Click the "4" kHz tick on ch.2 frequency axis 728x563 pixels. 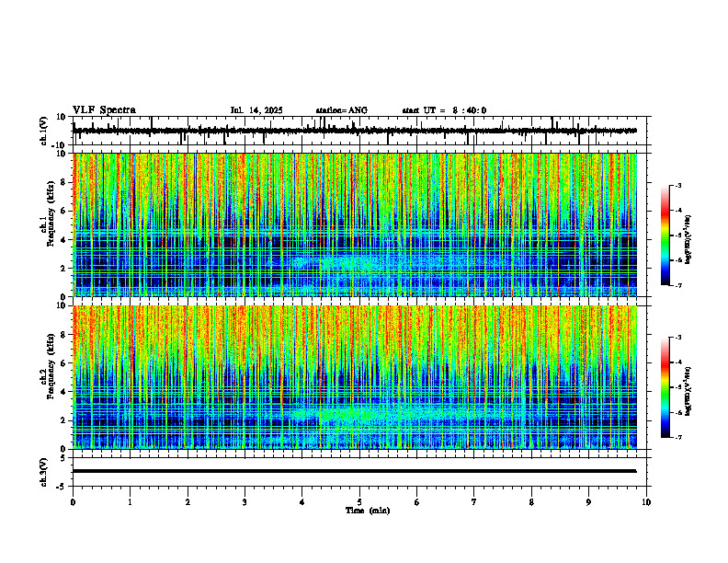click(x=64, y=392)
